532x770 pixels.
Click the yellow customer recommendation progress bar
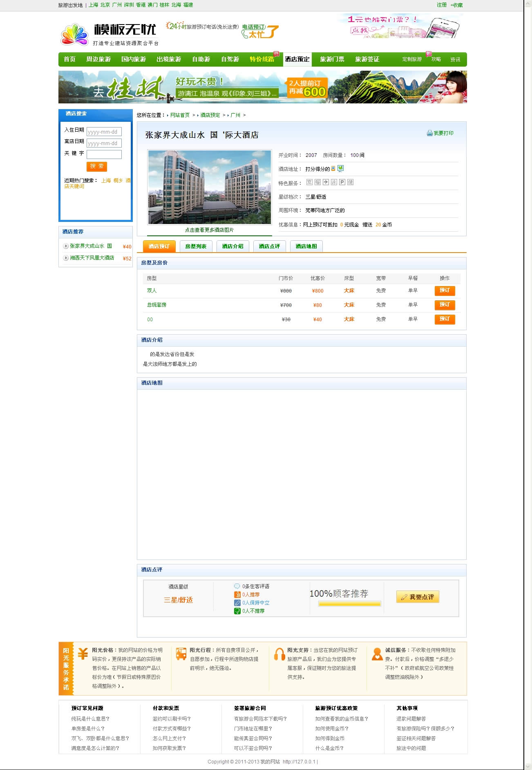349,604
